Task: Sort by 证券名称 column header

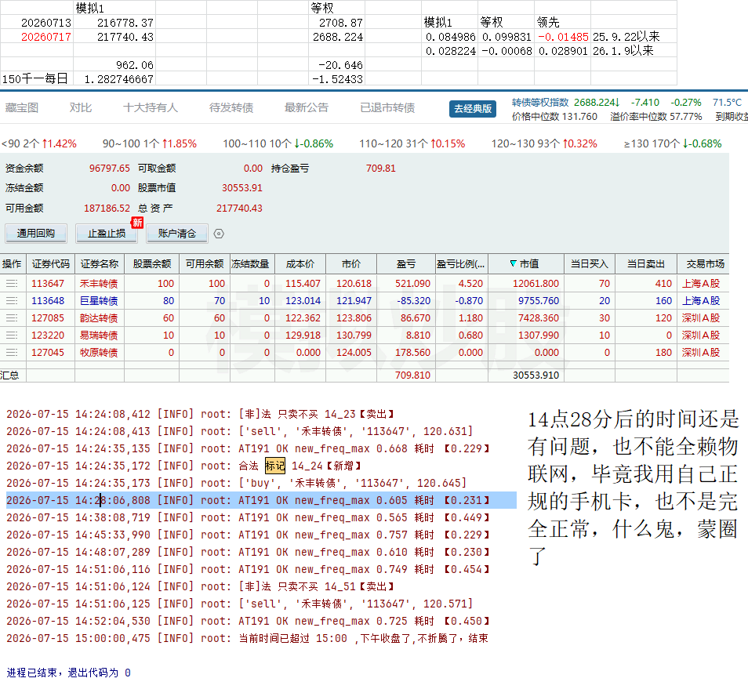Action: [100, 263]
